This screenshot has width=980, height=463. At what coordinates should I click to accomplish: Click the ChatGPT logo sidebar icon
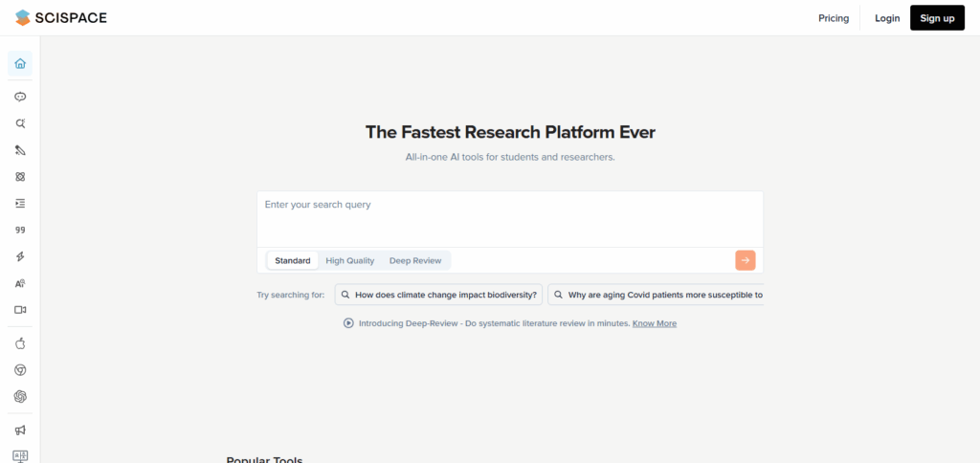[20, 397]
